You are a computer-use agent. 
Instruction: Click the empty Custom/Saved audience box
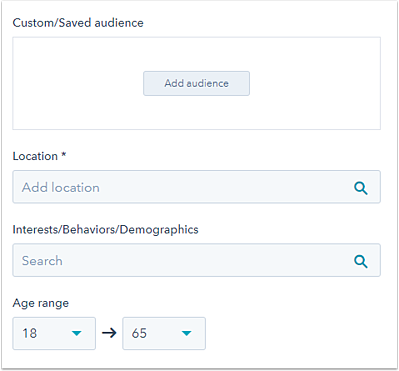click(196, 83)
